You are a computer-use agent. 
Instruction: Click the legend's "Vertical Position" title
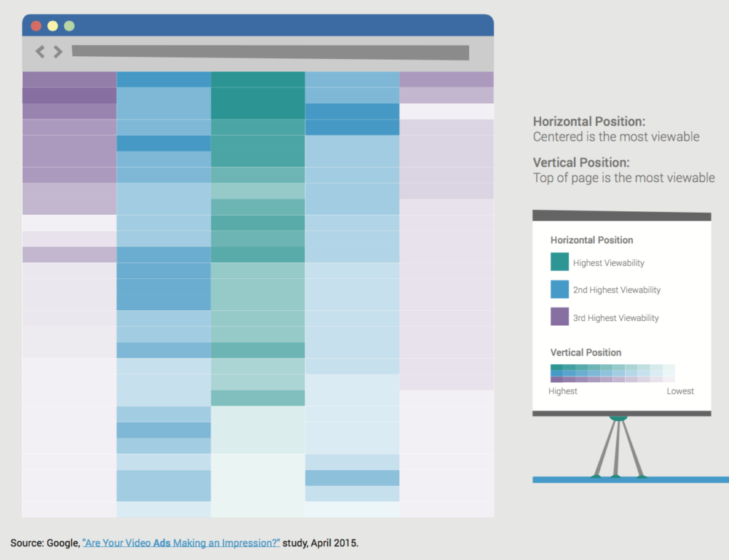[x=586, y=352]
